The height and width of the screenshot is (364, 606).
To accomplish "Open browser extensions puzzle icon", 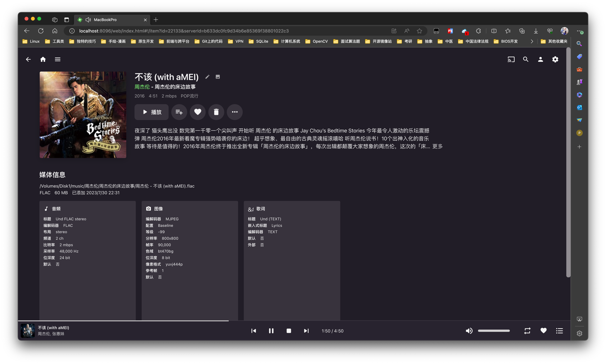I will [x=478, y=31].
